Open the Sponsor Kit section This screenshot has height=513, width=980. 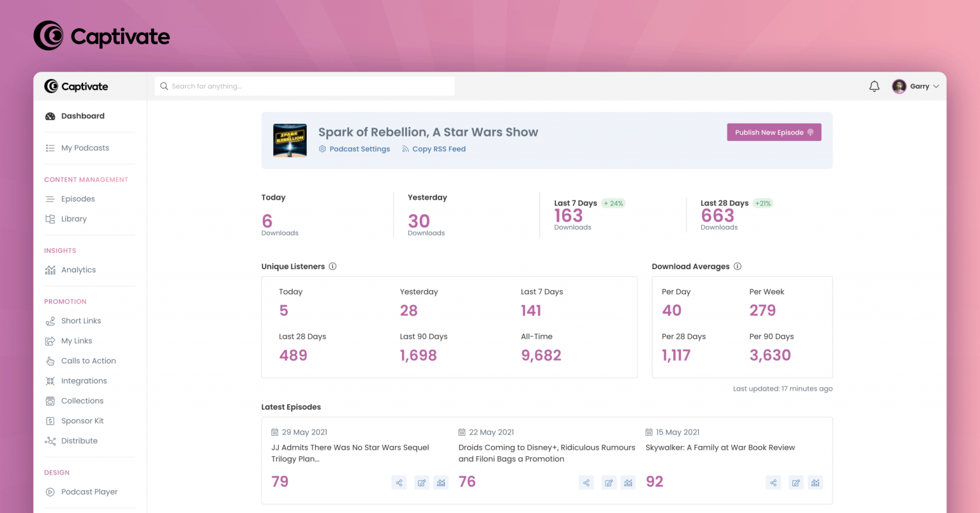click(81, 420)
